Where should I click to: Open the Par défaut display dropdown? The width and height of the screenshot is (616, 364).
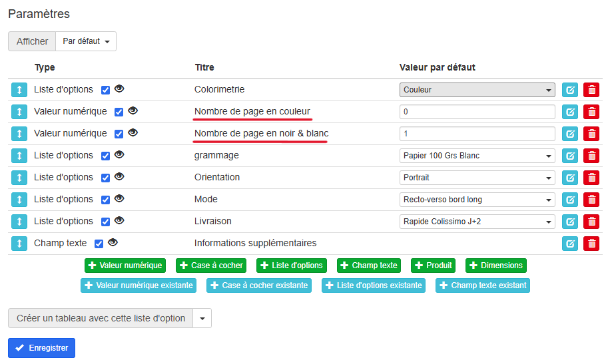pos(86,41)
